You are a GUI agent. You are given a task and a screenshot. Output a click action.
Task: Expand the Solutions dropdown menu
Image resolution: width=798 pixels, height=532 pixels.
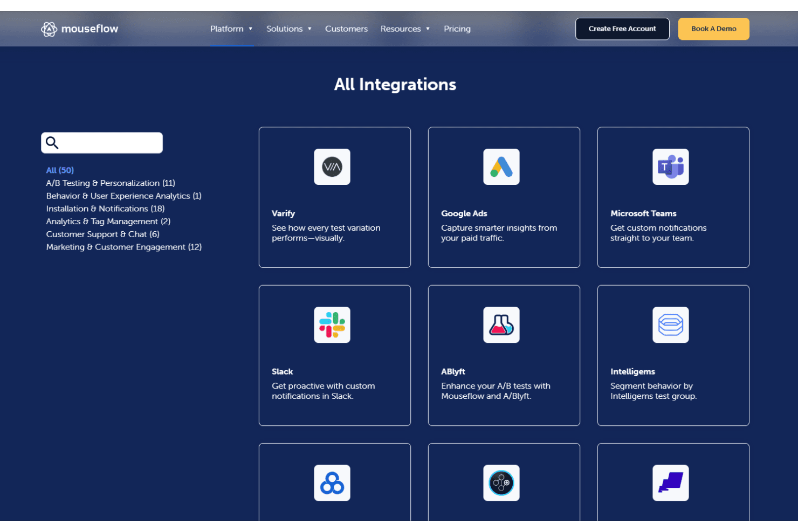(289, 29)
